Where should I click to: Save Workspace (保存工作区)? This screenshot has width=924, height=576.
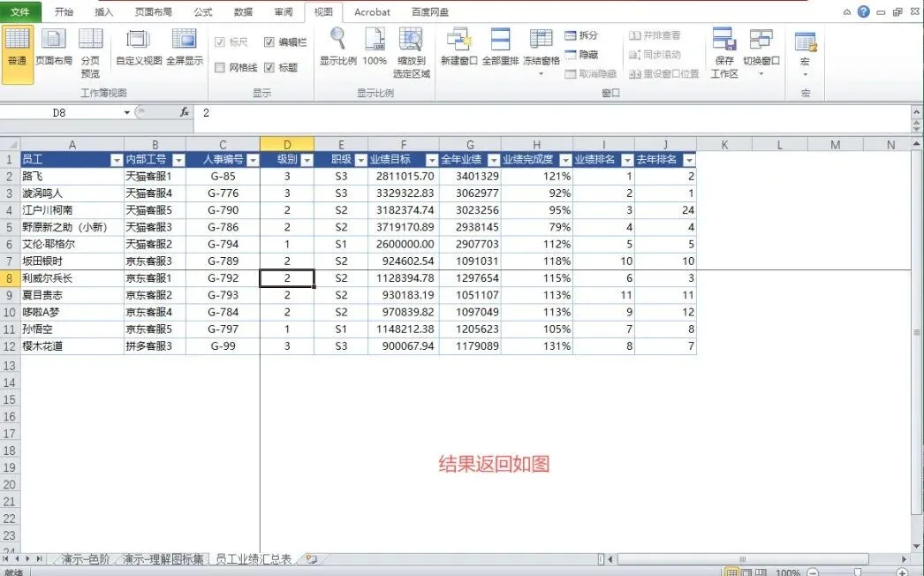point(724,53)
